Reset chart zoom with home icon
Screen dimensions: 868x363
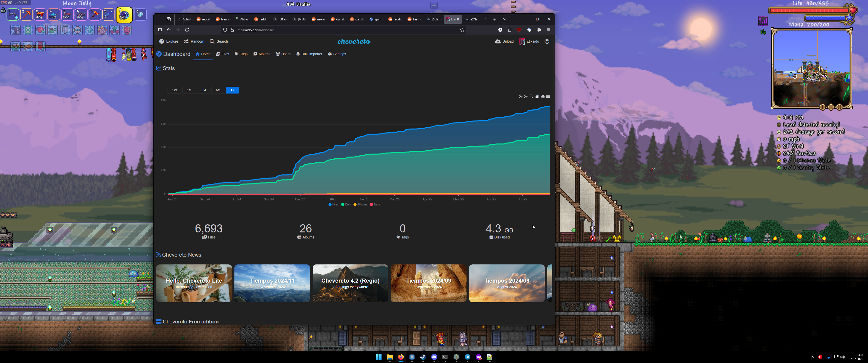542,96
